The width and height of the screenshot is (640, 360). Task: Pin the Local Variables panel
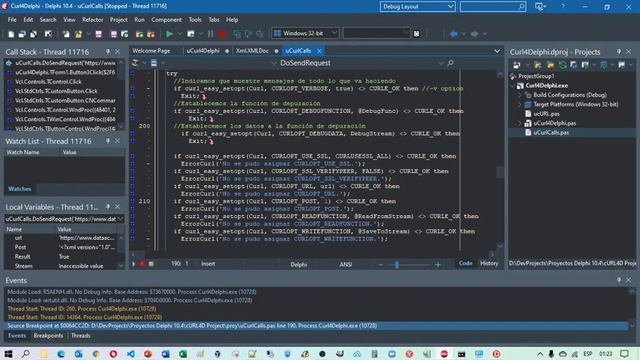pyautogui.click(x=108, y=207)
